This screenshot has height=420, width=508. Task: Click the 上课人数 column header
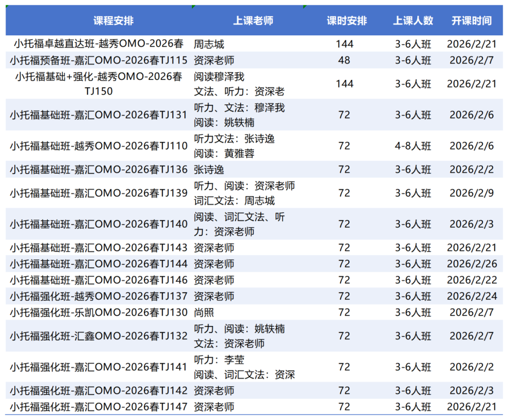pos(413,20)
